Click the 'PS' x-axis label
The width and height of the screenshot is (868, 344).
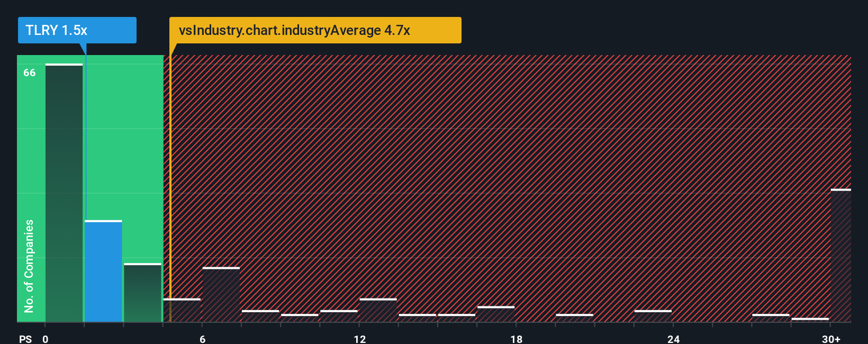[25, 339]
